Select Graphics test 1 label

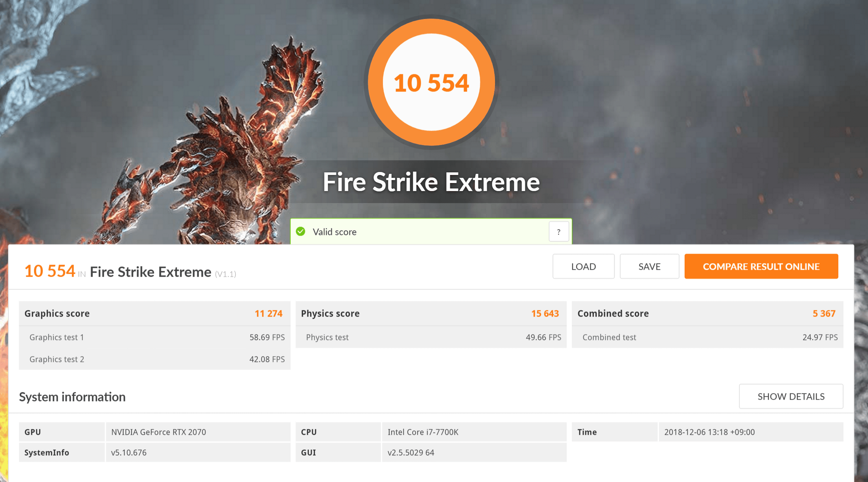(57, 337)
